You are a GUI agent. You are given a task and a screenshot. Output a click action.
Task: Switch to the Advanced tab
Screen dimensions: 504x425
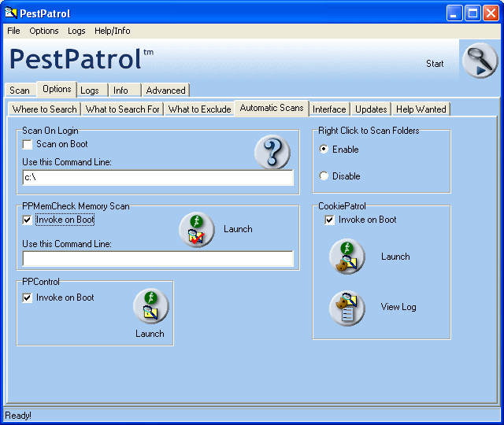pyautogui.click(x=165, y=91)
